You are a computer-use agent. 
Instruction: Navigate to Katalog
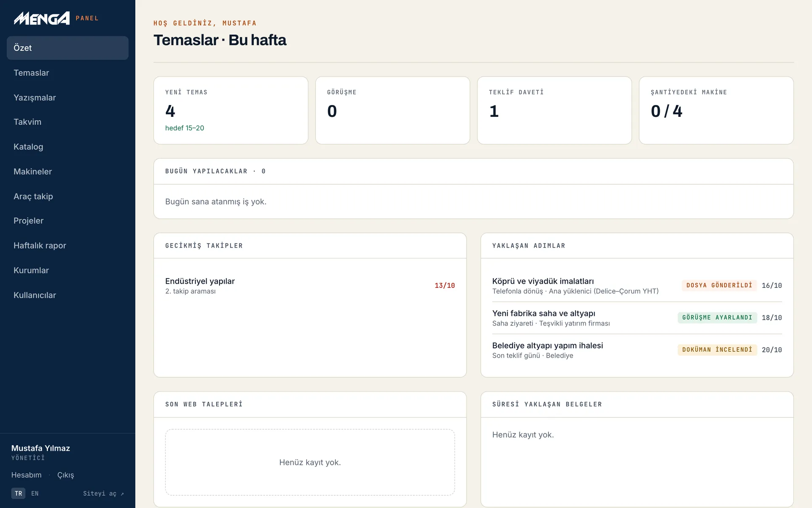(68, 147)
